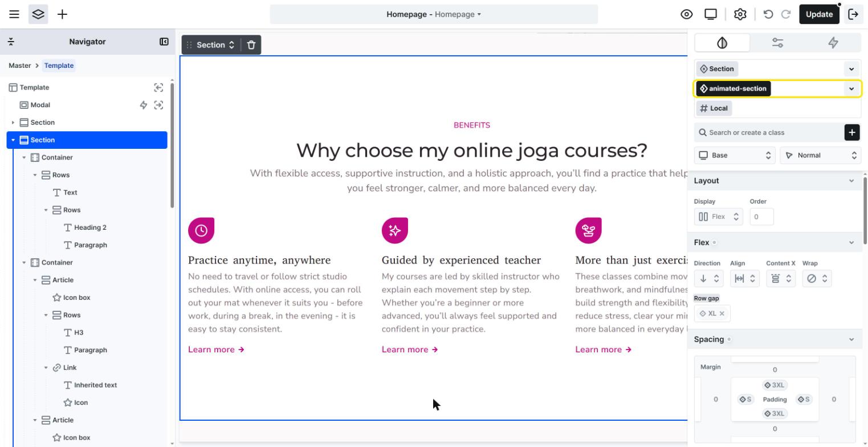This screenshot has width=868, height=447.
Task: Click the animated-section class chip
Action: (x=733, y=89)
